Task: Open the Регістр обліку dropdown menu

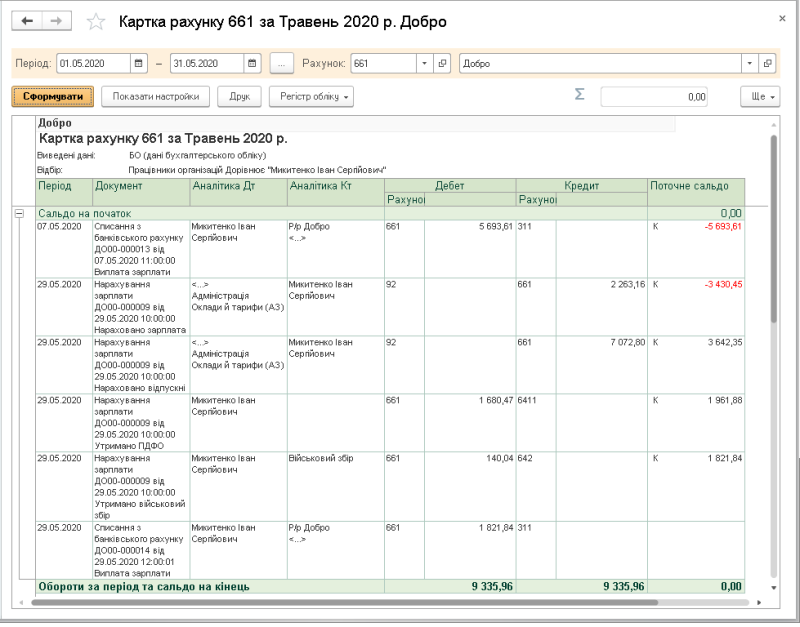Action: click(311, 96)
